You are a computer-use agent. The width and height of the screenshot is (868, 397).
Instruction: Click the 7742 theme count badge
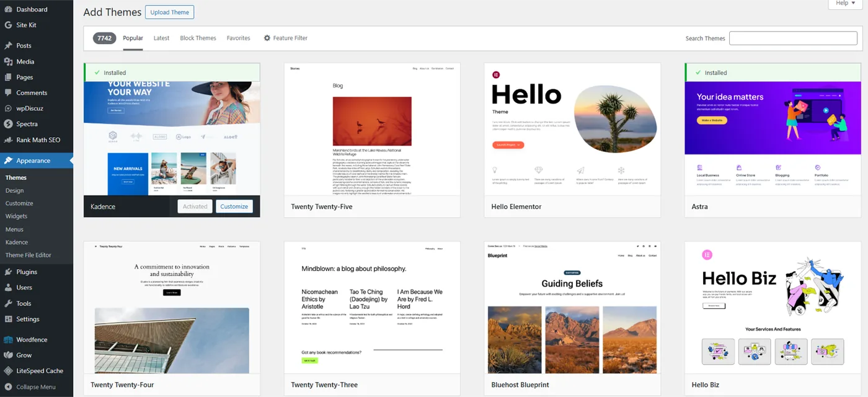pyautogui.click(x=104, y=38)
